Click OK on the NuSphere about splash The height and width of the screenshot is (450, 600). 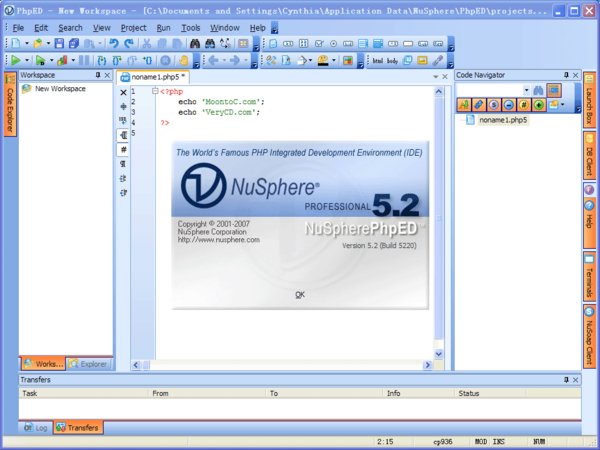click(300, 294)
